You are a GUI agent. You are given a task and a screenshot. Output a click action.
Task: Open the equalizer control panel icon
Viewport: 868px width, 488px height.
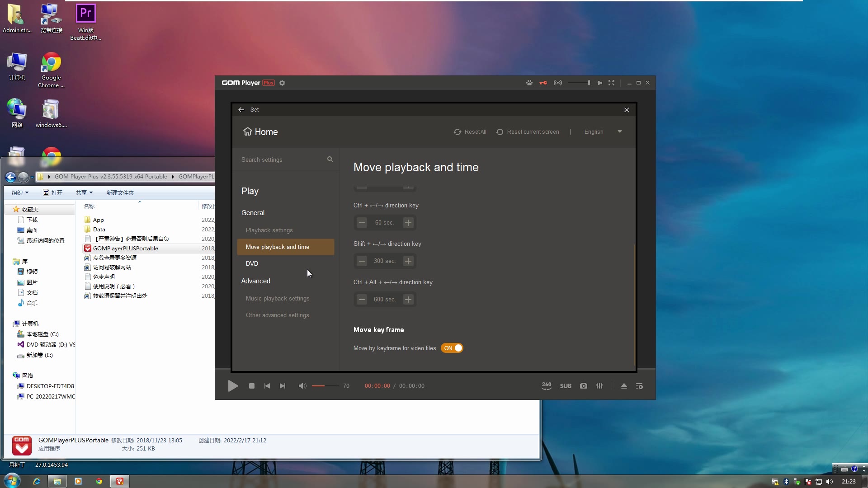[x=599, y=386]
